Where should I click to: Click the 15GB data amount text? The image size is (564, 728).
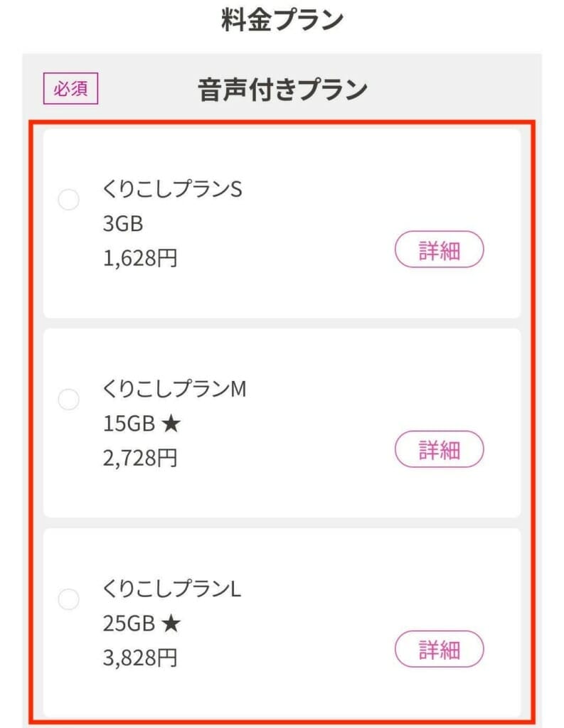(129, 424)
